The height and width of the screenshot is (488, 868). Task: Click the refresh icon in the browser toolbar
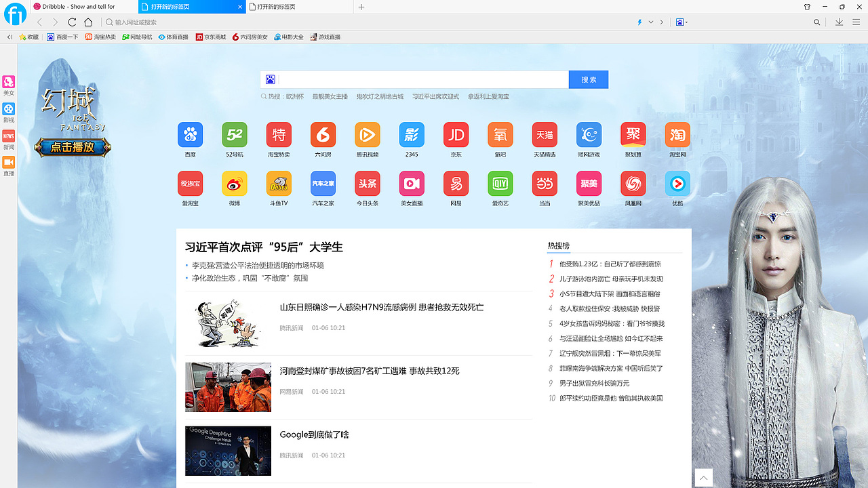[x=71, y=22]
